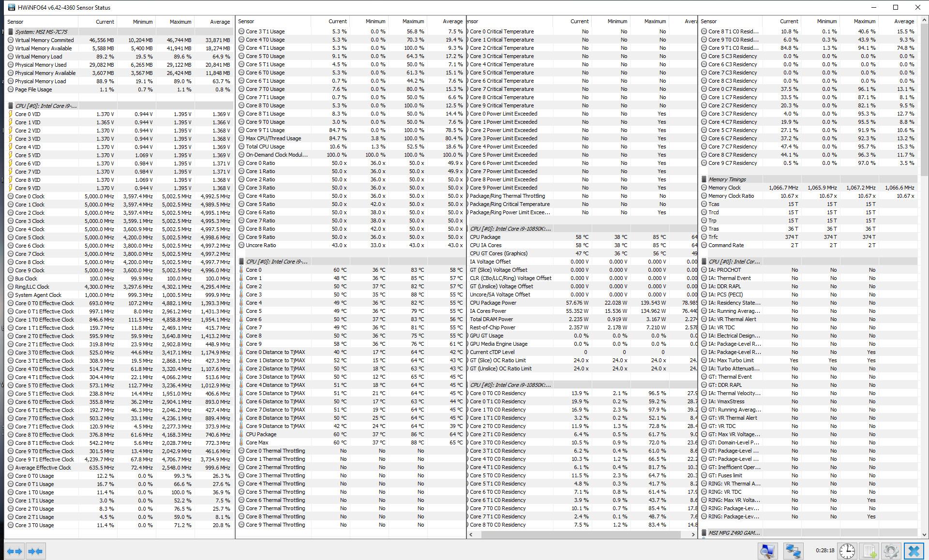
Task: Select the Ring/LLC Clock row
Action: (x=120, y=287)
